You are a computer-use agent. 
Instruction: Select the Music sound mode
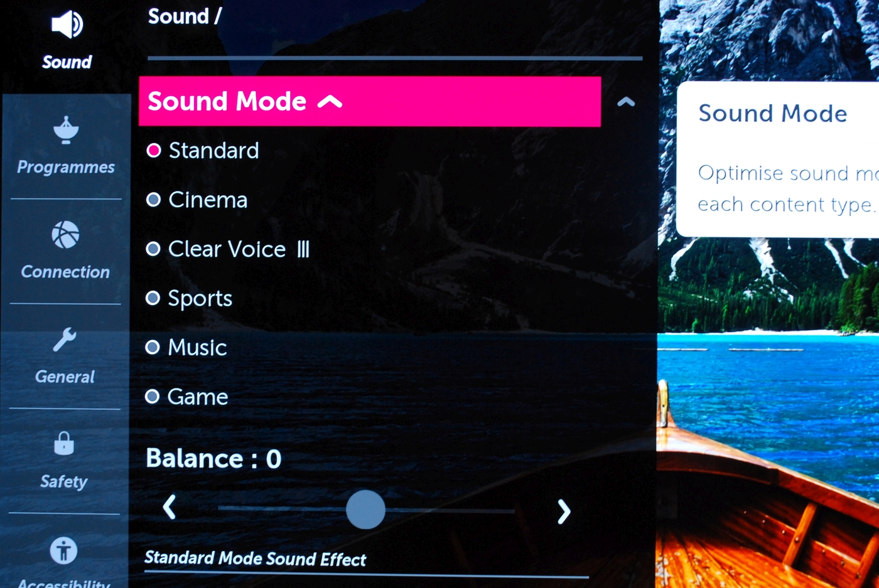186,348
